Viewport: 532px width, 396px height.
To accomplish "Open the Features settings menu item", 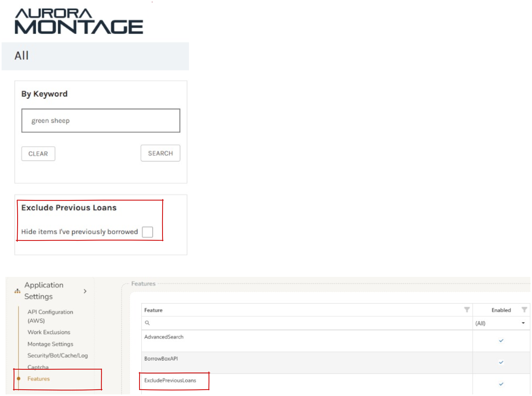I will [x=39, y=379].
